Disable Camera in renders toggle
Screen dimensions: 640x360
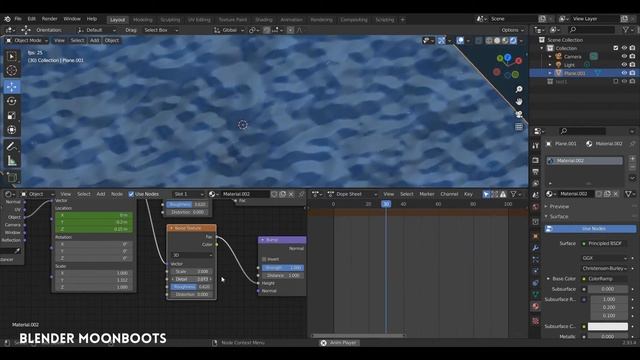[632, 56]
